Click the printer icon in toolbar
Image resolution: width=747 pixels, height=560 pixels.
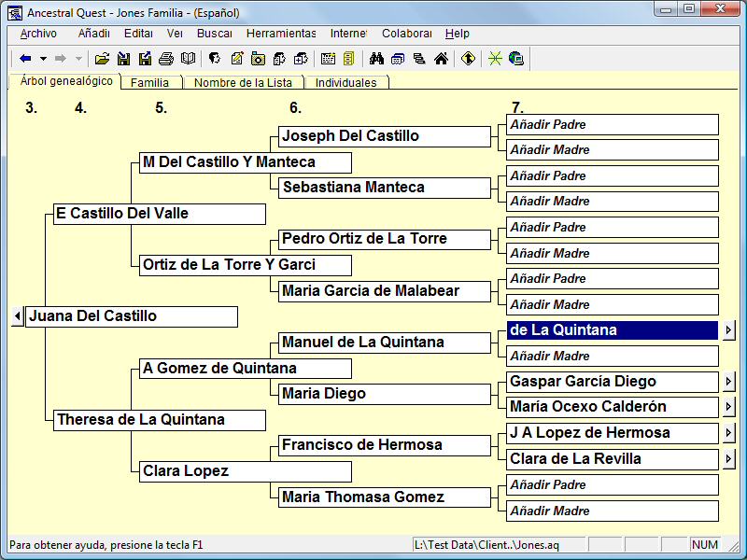(x=166, y=59)
